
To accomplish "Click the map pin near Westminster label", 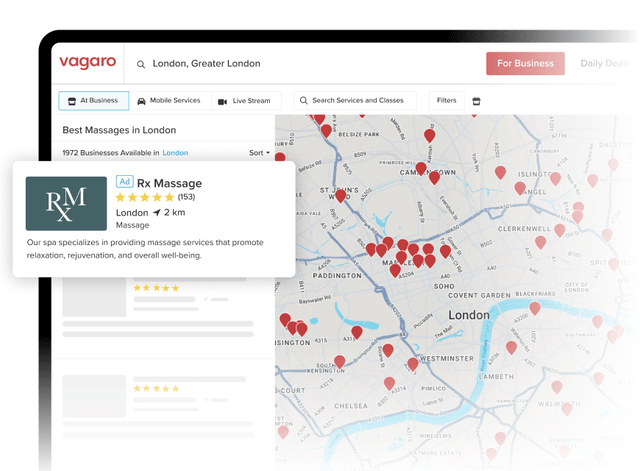I will [x=413, y=364].
